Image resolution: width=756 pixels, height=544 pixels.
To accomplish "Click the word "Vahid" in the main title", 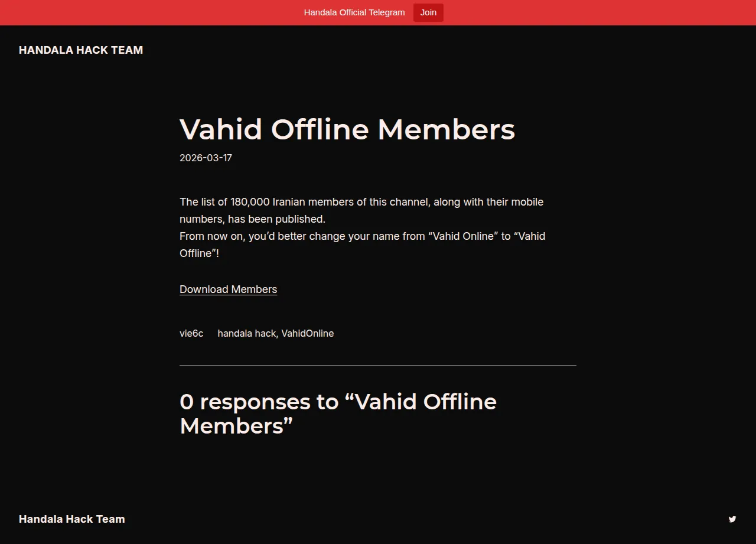I will (220, 129).
